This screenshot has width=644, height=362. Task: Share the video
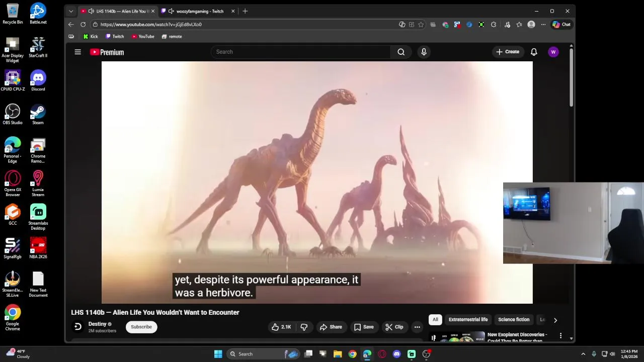331,327
